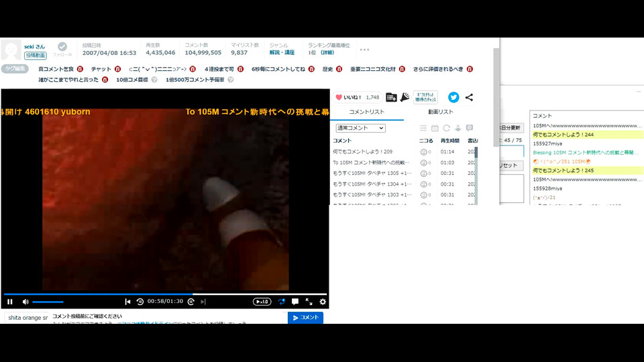Jump back to video start
644x362 pixels.
127,302
